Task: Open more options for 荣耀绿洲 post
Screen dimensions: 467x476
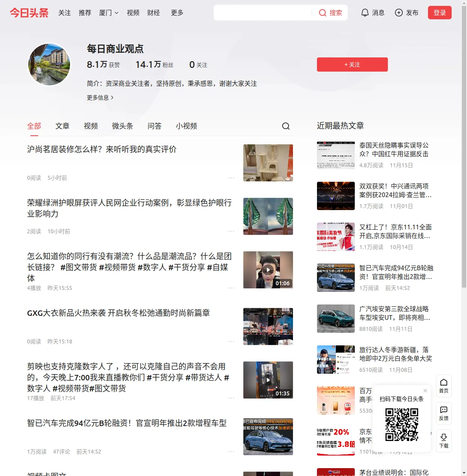Action: point(231,231)
